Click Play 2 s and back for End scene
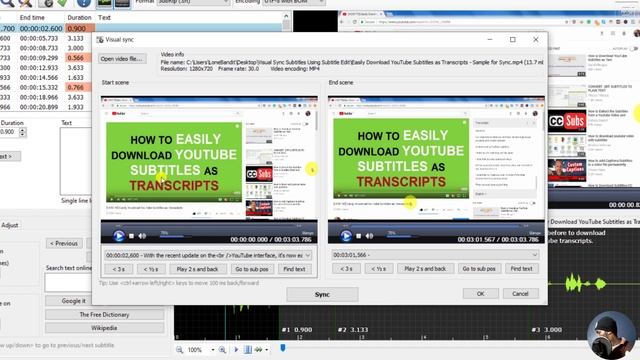Viewport: 640px width, 360px height. point(425,269)
